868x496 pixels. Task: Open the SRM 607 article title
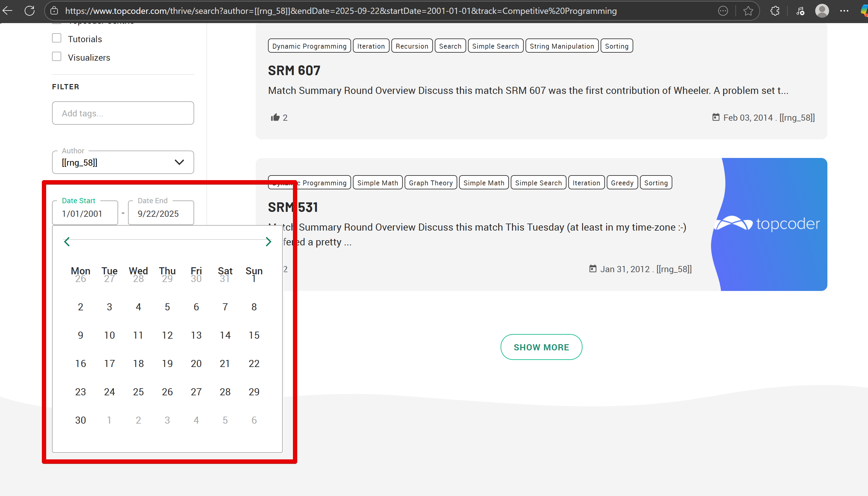pos(294,71)
